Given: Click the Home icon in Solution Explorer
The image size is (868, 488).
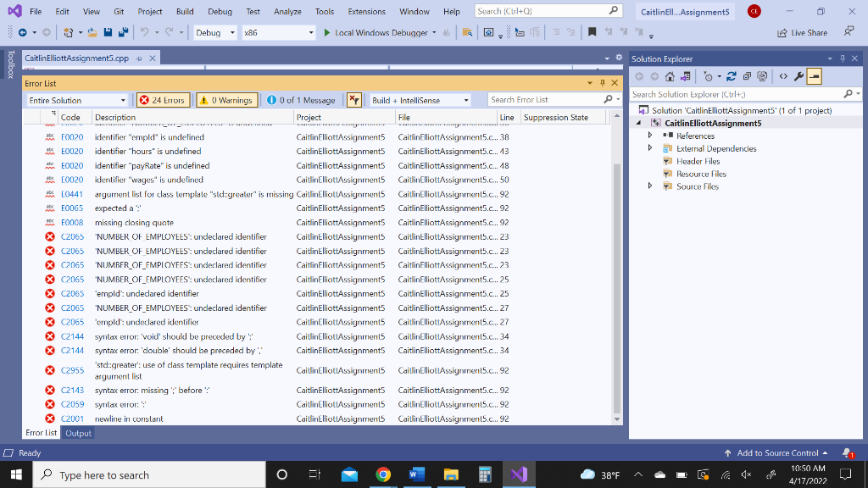Looking at the screenshot, I should pyautogui.click(x=670, y=76).
